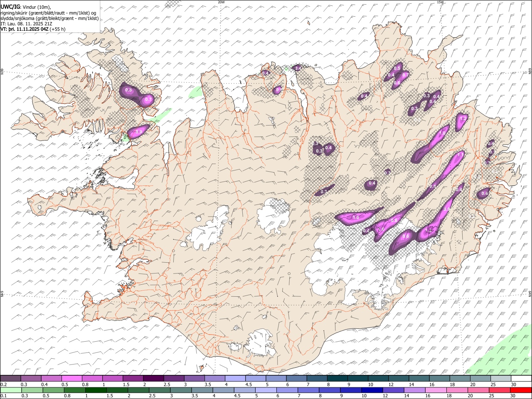The width and height of the screenshot is (532, 399).
Task: Select the white 30 swatch in upper scale
Action: point(521,379)
